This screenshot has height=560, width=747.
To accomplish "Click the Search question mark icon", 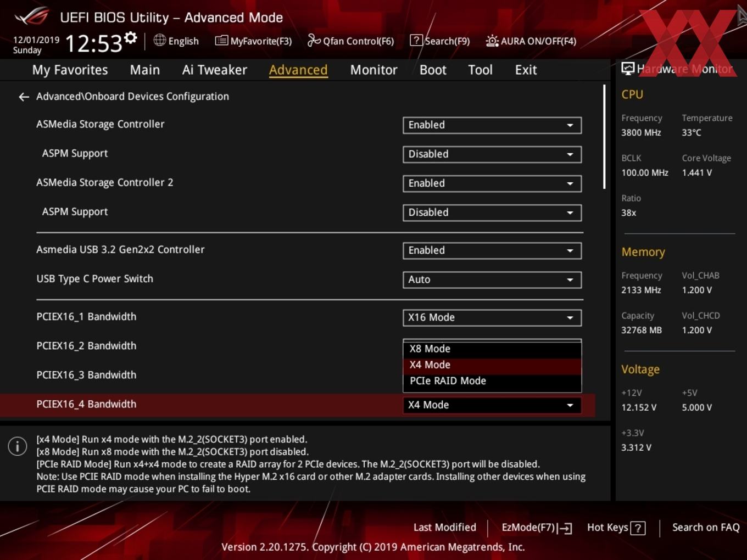I will 416,40.
